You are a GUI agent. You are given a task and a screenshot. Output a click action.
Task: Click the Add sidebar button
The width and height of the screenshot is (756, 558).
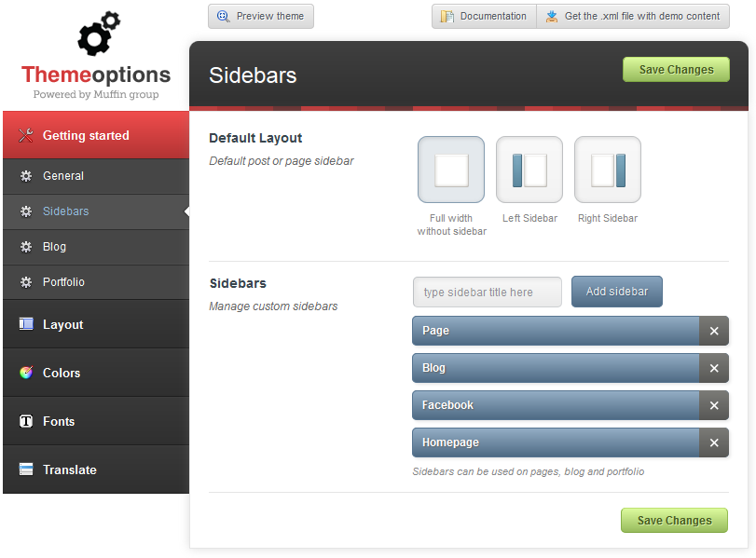(x=616, y=292)
